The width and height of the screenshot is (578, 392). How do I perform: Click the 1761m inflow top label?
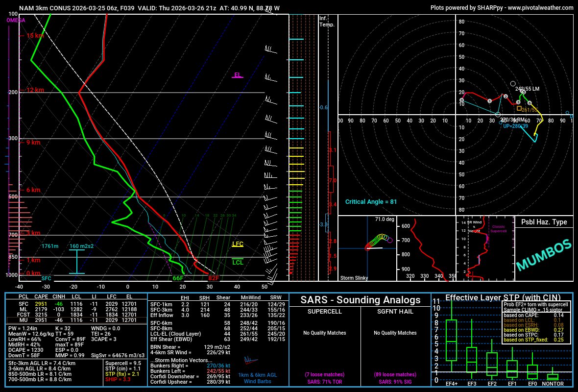[50, 246]
